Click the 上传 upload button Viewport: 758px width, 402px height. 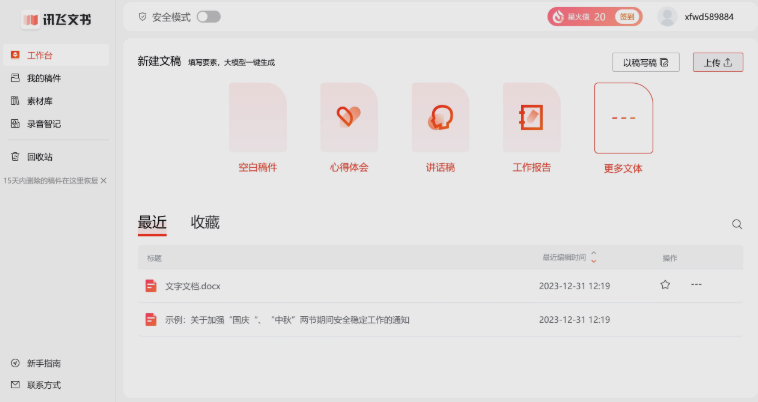click(718, 62)
